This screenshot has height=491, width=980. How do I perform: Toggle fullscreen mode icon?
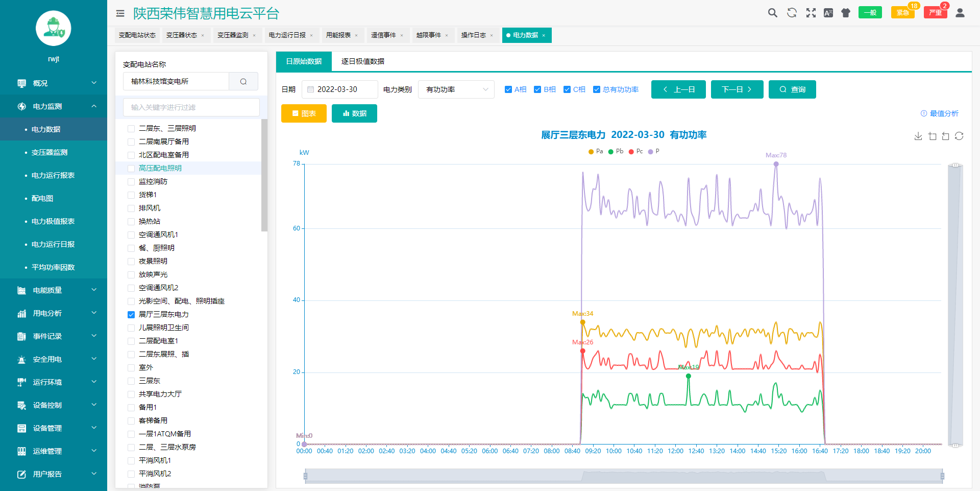pos(811,13)
